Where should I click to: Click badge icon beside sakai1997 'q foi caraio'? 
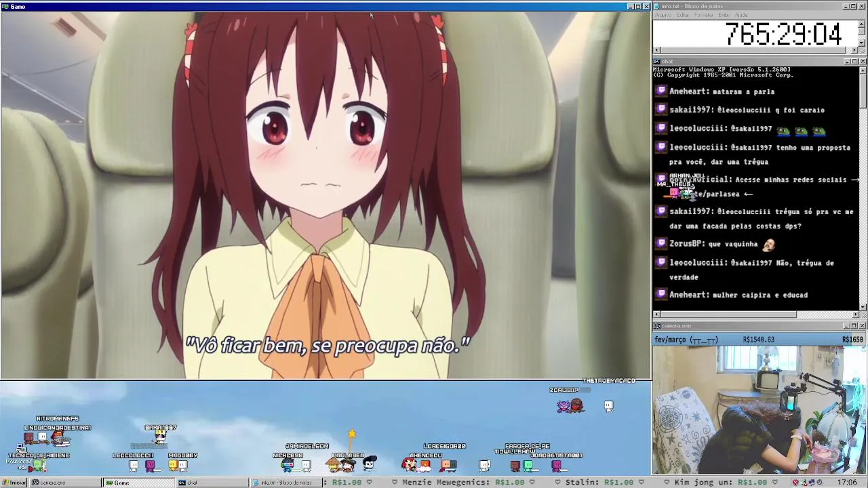point(661,109)
